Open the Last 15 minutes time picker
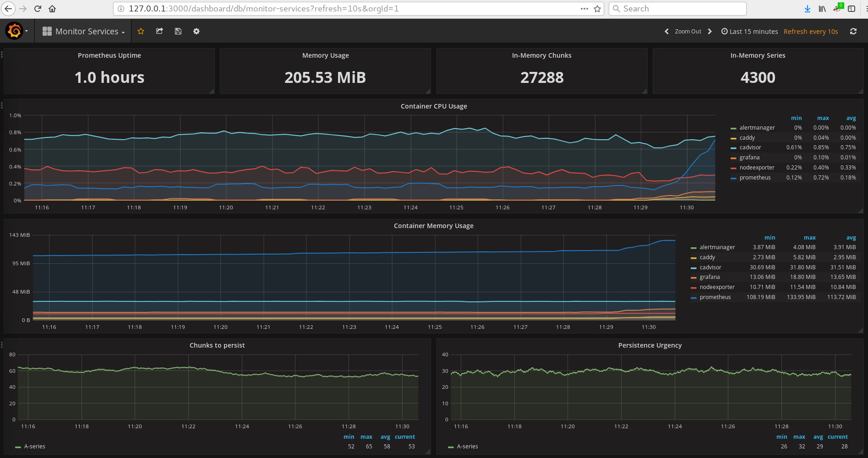Viewport: 868px width, 458px height. [x=750, y=32]
